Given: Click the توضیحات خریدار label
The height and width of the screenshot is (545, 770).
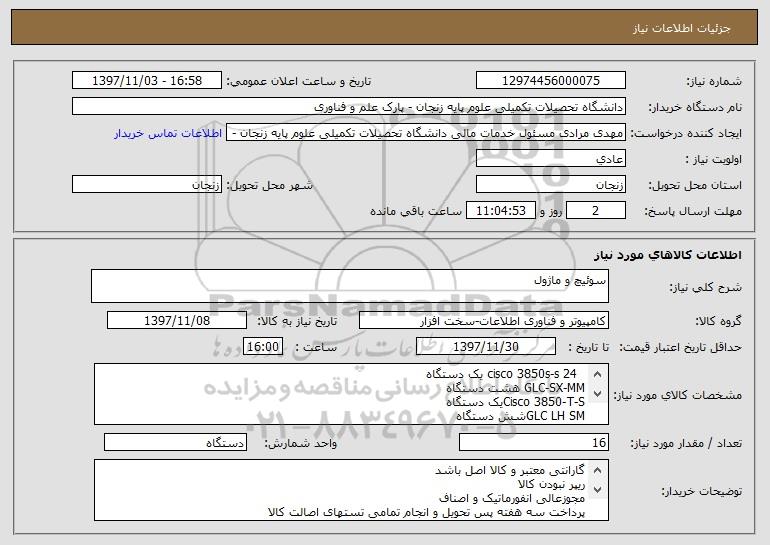Looking at the screenshot, I should (x=701, y=491).
